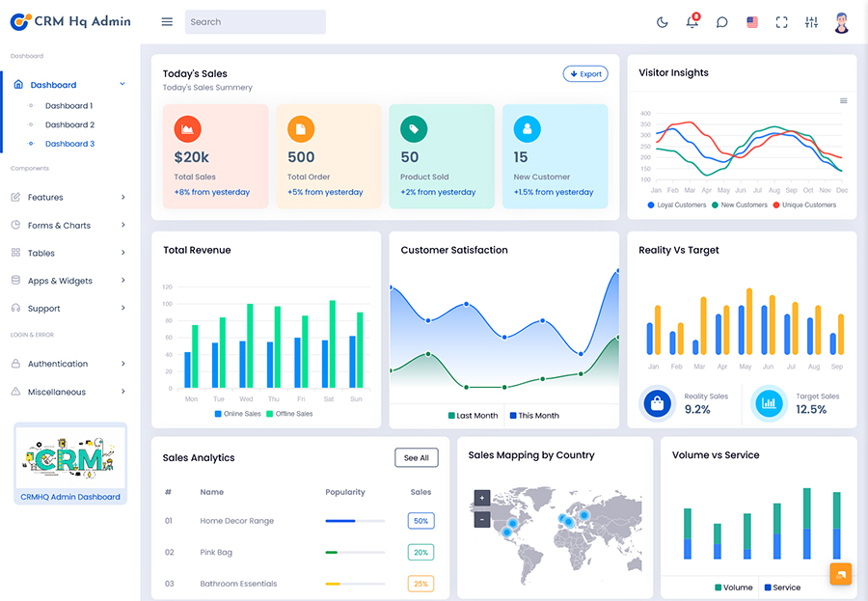Open the CRMHQ Admin Dashboard promo image

70,457
